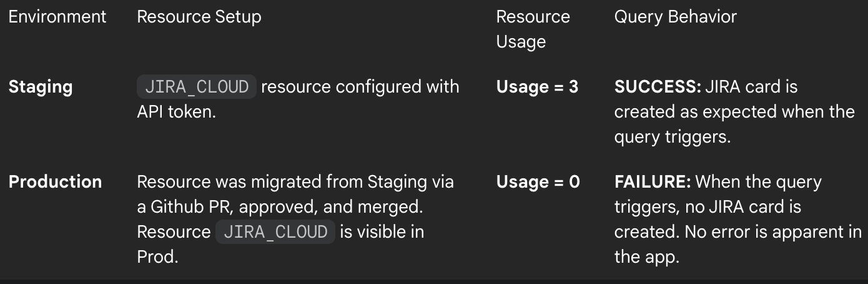Click "the app." at end of failure description
The width and height of the screenshot is (868, 284).
[x=646, y=257]
